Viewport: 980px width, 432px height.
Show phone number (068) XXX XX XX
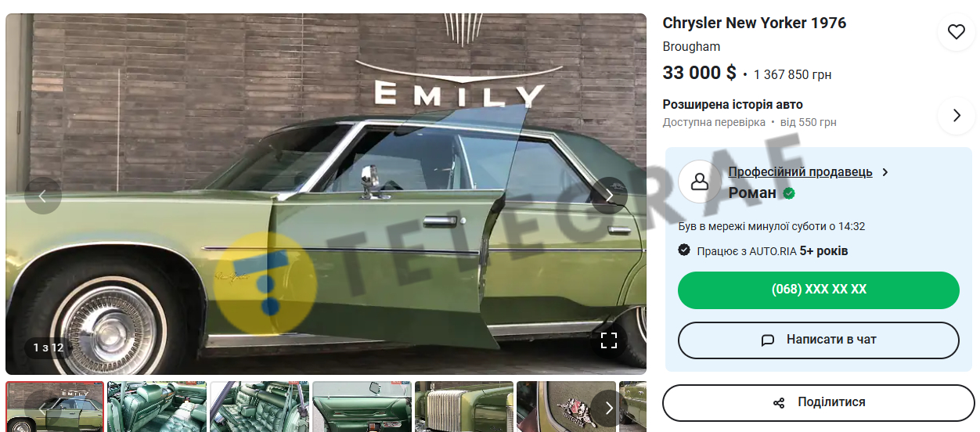pos(819,290)
